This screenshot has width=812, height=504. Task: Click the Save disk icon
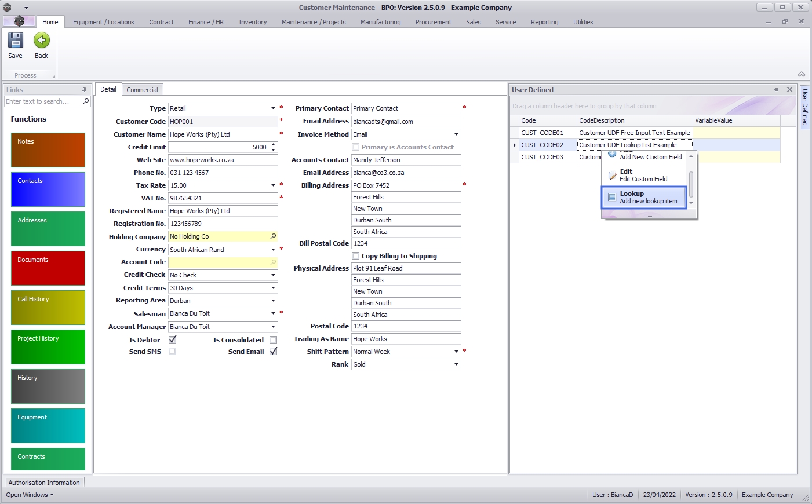click(x=15, y=41)
